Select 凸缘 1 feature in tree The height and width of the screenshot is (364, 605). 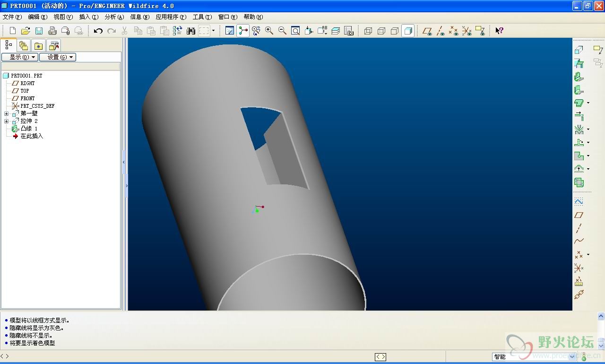[25, 129]
